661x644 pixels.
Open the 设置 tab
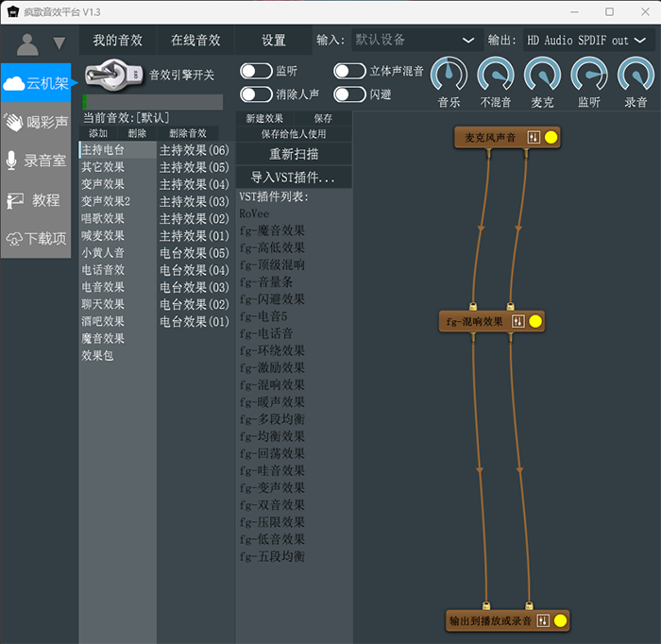coord(274,41)
